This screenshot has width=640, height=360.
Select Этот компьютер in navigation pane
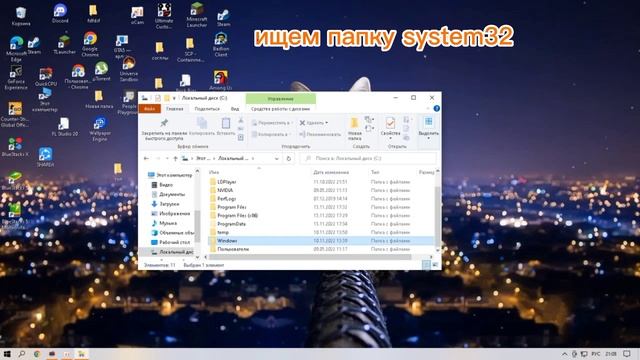point(170,175)
